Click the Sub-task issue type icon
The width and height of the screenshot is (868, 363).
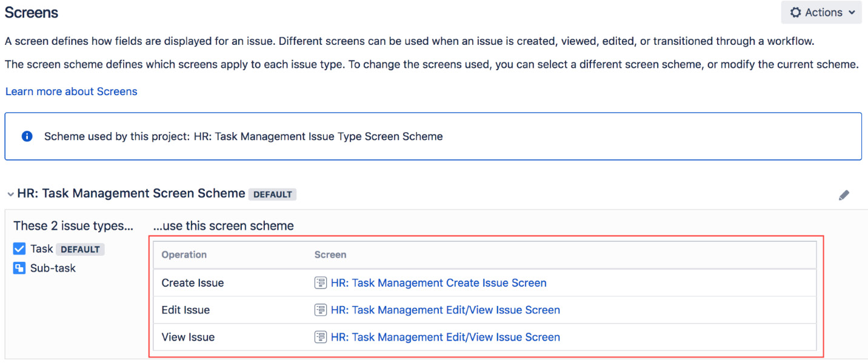click(19, 267)
